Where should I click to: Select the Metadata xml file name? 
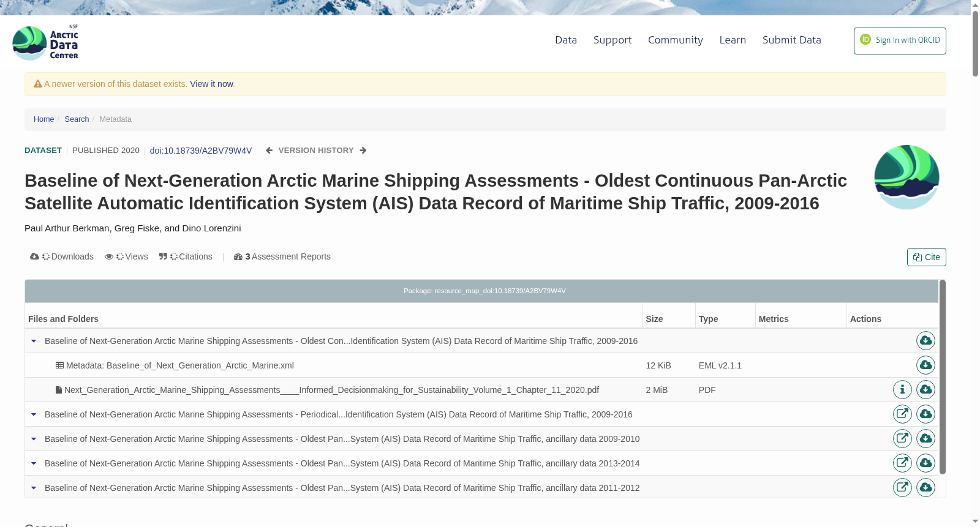pyautogui.click(x=180, y=365)
